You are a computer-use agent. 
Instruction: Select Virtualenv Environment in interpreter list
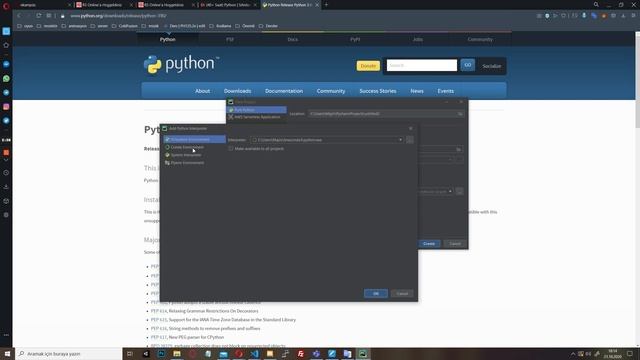click(194, 140)
